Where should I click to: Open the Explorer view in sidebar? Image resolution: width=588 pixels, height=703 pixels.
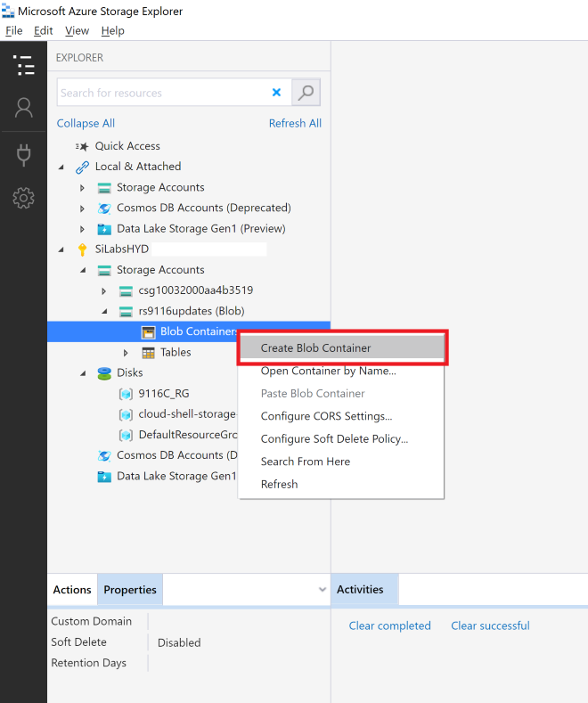[x=23, y=65]
